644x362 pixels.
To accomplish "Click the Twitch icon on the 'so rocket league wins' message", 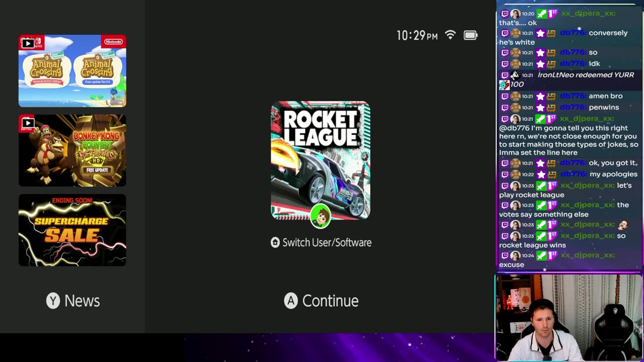I will coord(505,236).
